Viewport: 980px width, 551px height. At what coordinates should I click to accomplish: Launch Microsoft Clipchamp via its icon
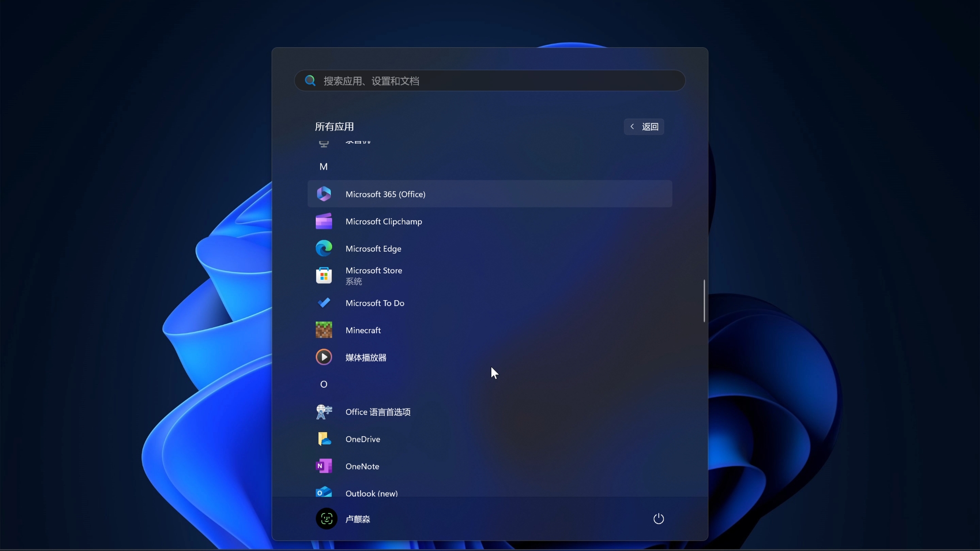coord(323,221)
